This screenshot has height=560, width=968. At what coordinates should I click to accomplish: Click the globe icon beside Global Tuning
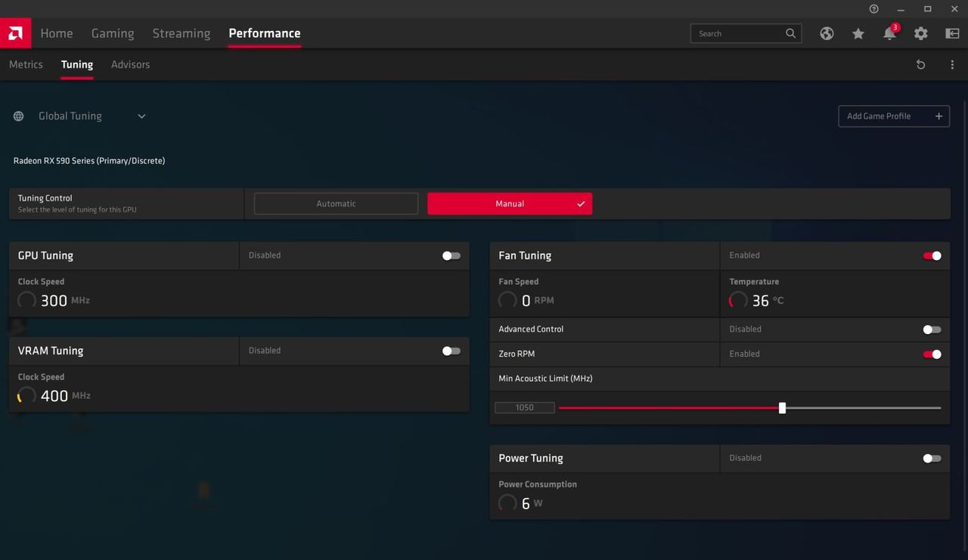tap(19, 116)
